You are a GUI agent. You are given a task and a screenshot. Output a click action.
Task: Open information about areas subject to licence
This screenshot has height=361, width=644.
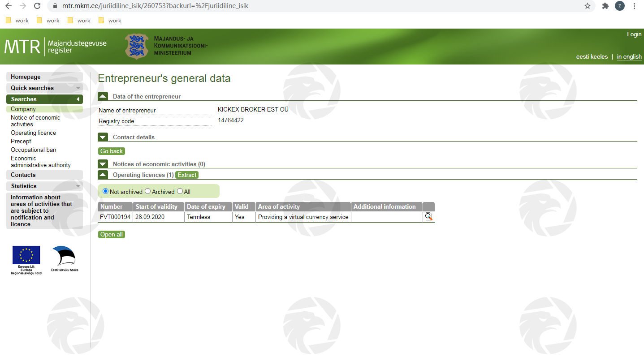pyautogui.click(x=44, y=211)
